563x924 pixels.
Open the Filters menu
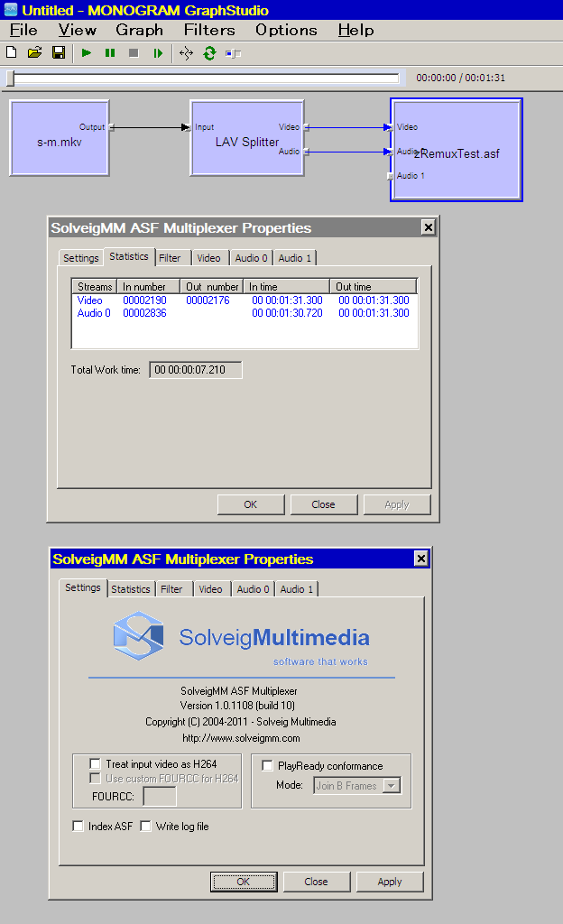209,30
